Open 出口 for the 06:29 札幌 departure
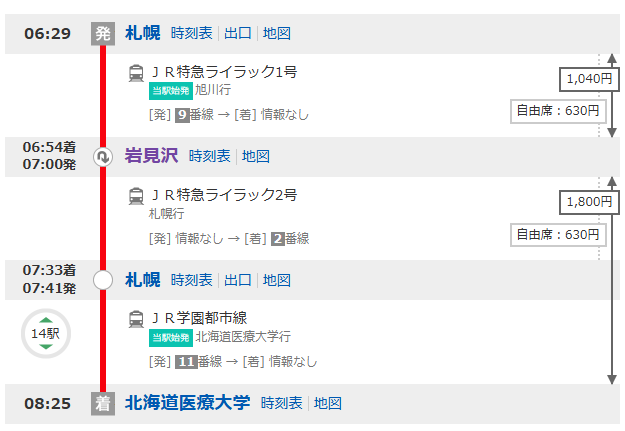The height and width of the screenshot is (431, 625). pyautogui.click(x=238, y=33)
